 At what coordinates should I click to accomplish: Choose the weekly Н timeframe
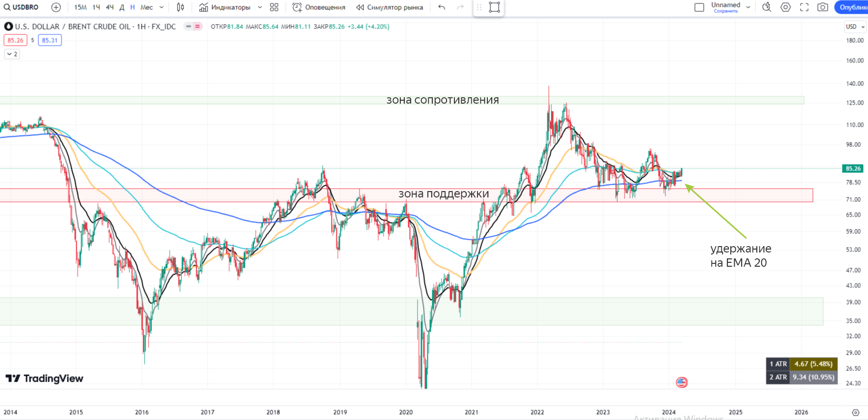click(132, 7)
